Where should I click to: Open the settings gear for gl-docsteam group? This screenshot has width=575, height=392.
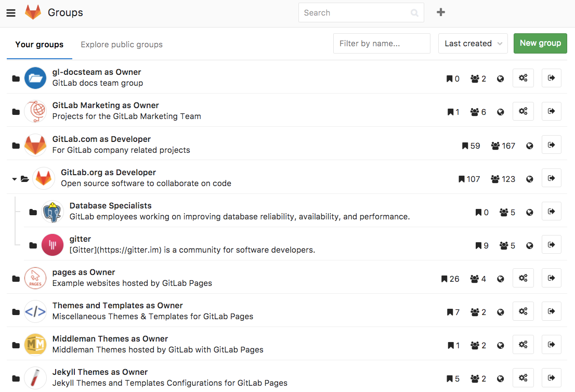[523, 78]
